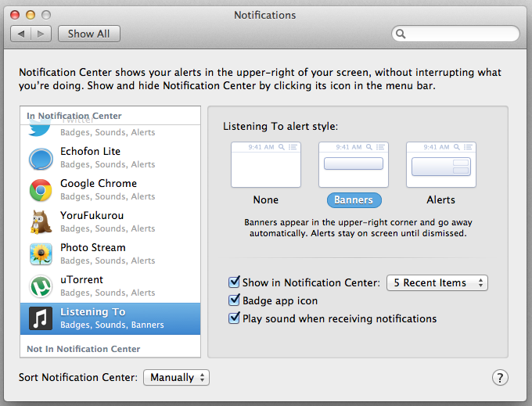Open help with the question mark button
The height and width of the screenshot is (406, 532).
(500, 378)
